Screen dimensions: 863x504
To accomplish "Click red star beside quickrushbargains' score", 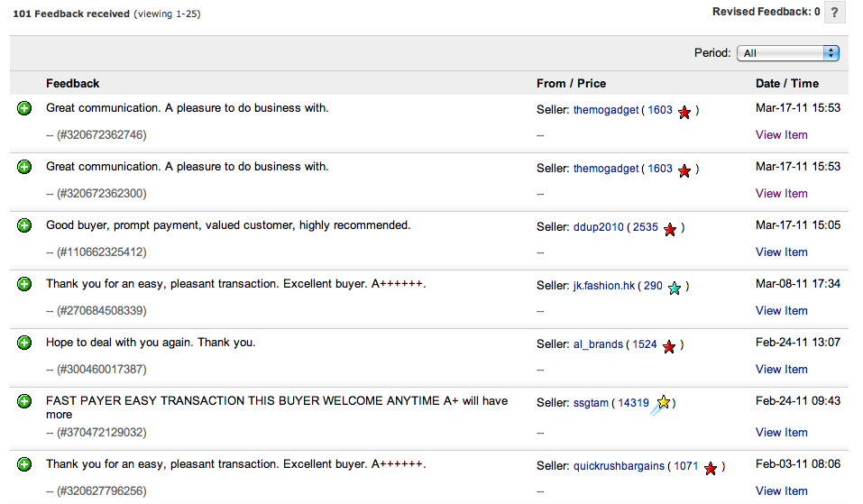I will click(x=711, y=468).
